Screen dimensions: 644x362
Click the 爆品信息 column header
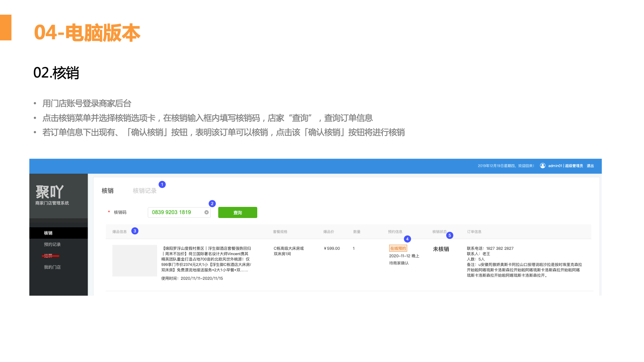(x=119, y=232)
